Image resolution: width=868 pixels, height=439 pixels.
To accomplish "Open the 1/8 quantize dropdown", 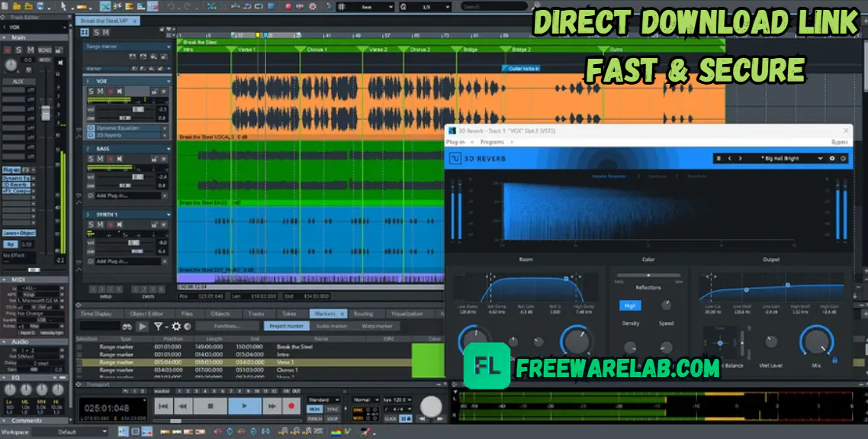I will coord(425,7).
